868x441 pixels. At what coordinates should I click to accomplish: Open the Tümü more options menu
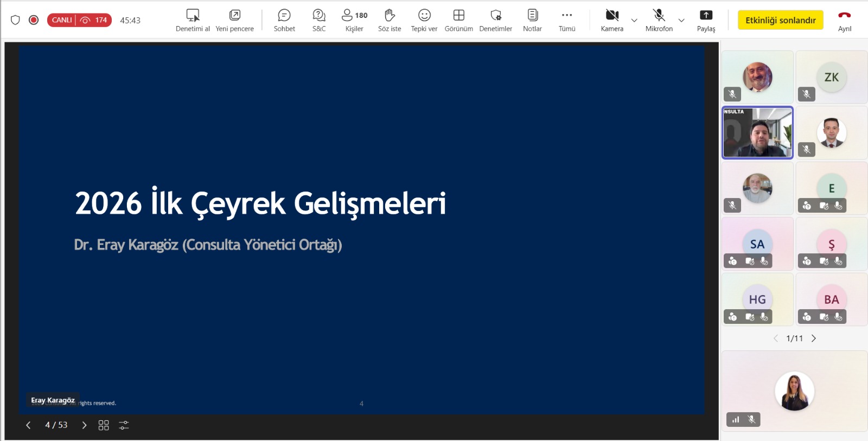(x=567, y=21)
